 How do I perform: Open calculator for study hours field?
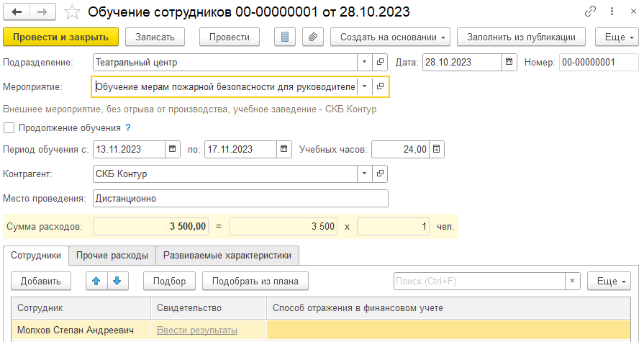(x=437, y=150)
